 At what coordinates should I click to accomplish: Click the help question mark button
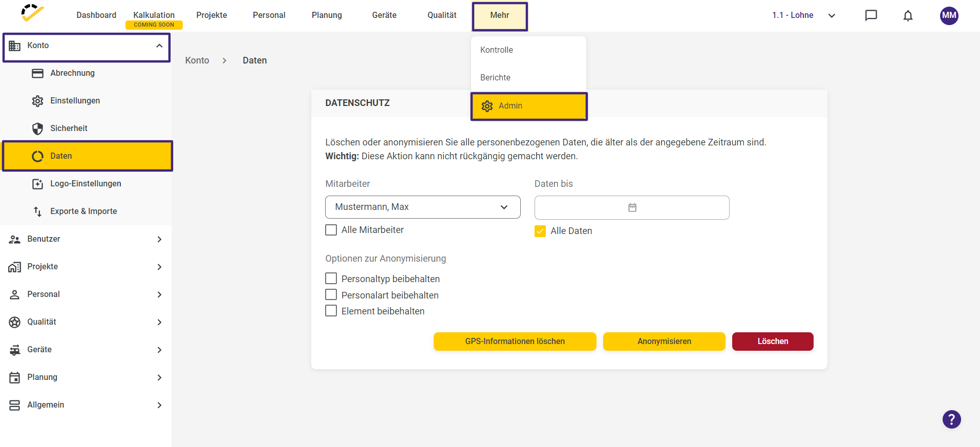point(951,419)
